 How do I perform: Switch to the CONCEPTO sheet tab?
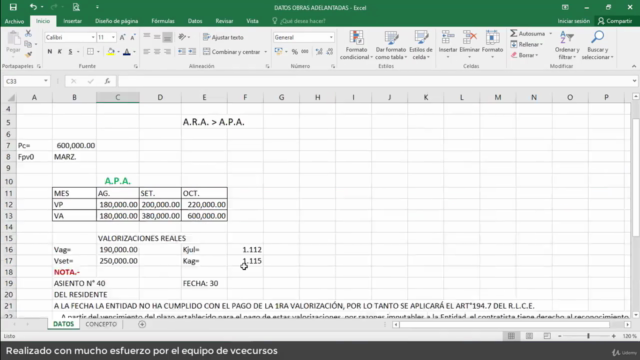point(101,324)
